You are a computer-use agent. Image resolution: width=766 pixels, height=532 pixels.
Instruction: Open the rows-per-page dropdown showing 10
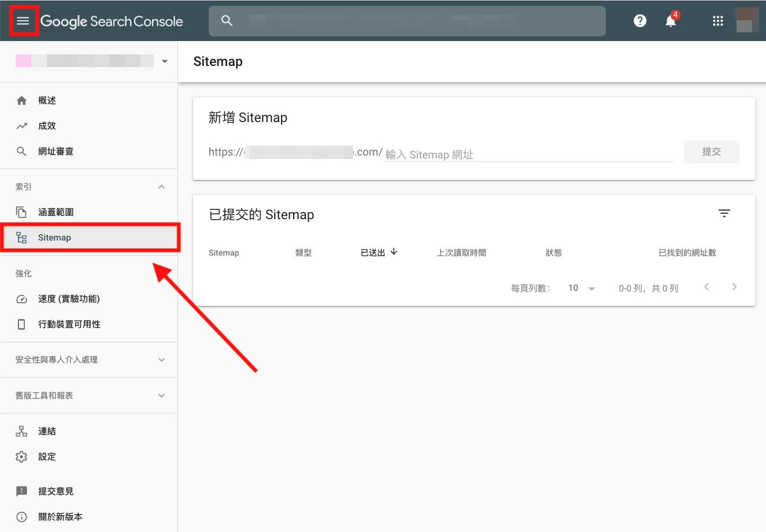tap(582, 288)
